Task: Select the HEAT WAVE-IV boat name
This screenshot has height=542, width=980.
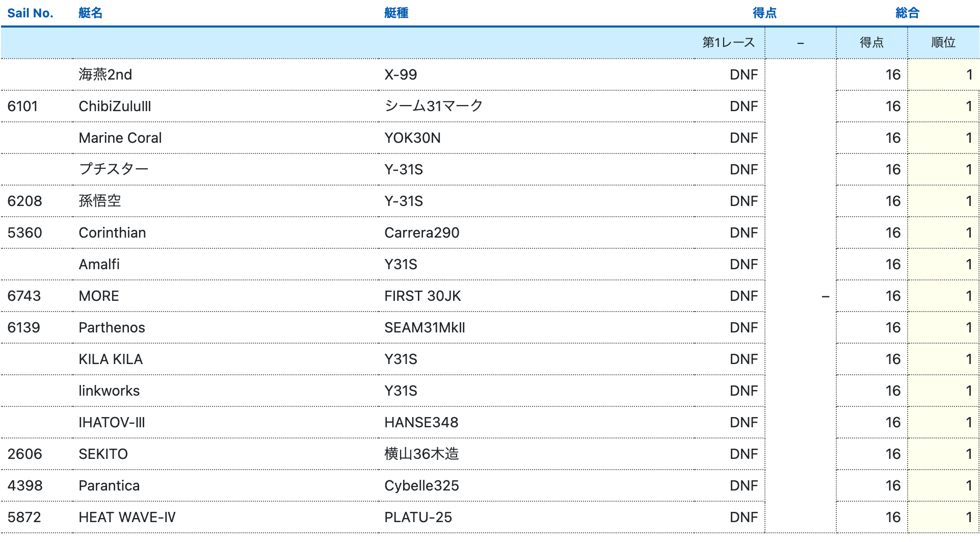Action: (127, 518)
